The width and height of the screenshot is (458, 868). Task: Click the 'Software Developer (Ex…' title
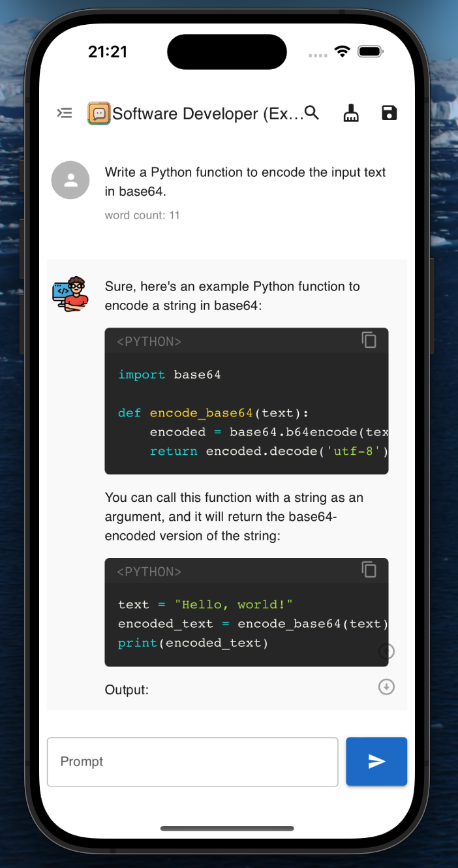click(x=208, y=114)
